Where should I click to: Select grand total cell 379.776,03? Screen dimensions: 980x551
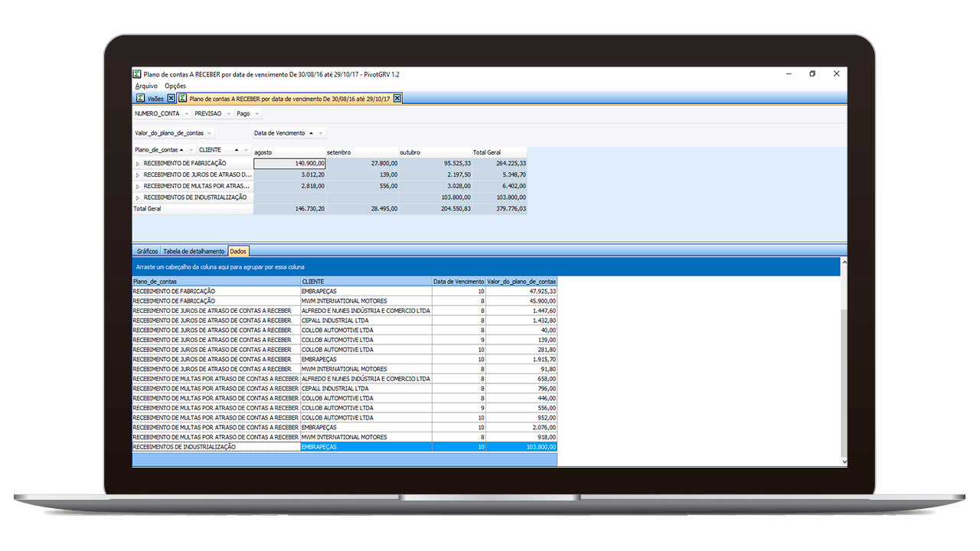coord(499,209)
